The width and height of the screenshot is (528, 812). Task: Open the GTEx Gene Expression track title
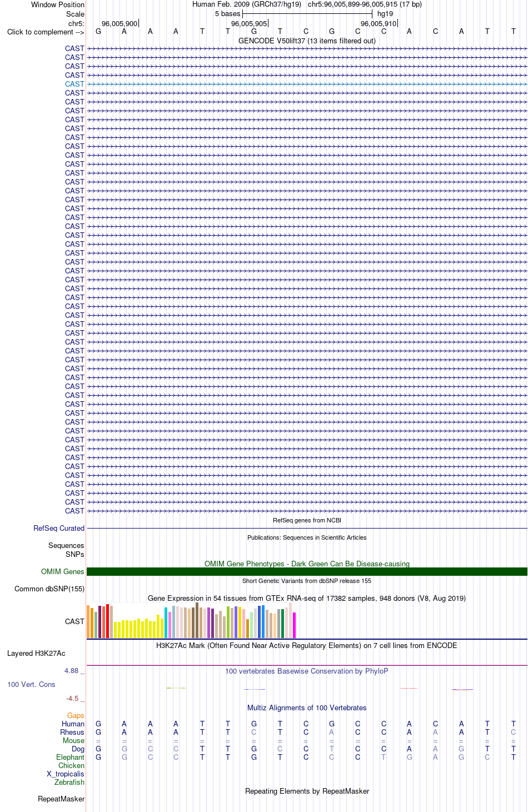click(307, 599)
